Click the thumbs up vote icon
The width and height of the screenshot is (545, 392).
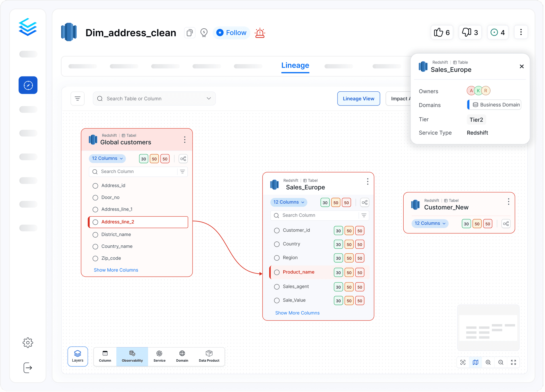click(438, 32)
